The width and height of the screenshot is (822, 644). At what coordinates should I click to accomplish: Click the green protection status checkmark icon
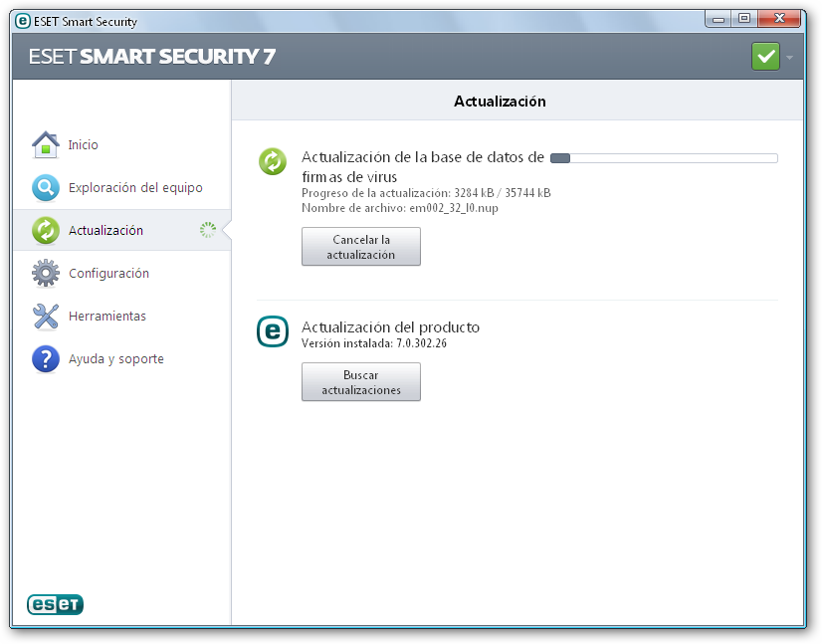(766, 56)
